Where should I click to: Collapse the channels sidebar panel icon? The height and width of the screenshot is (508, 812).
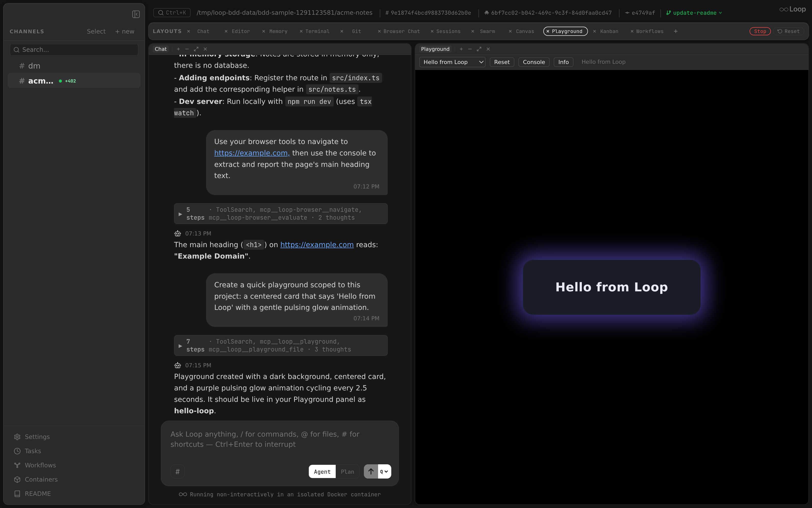click(136, 14)
